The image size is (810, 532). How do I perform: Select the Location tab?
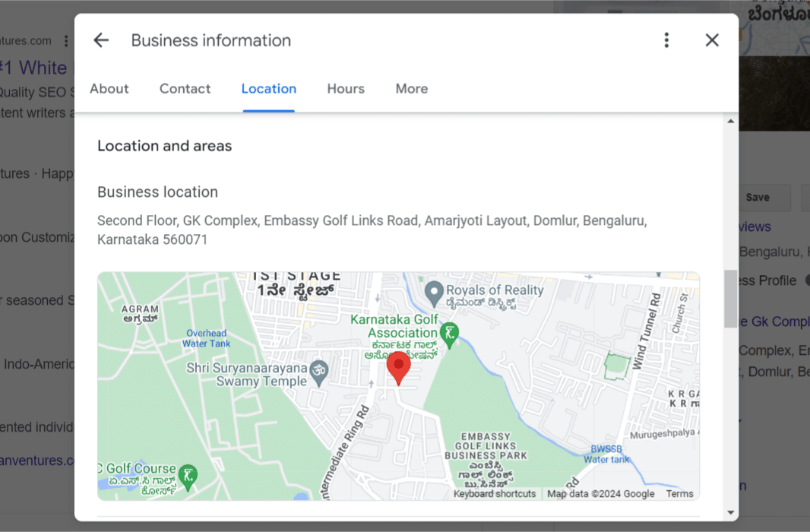pyautogui.click(x=269, y=89)
